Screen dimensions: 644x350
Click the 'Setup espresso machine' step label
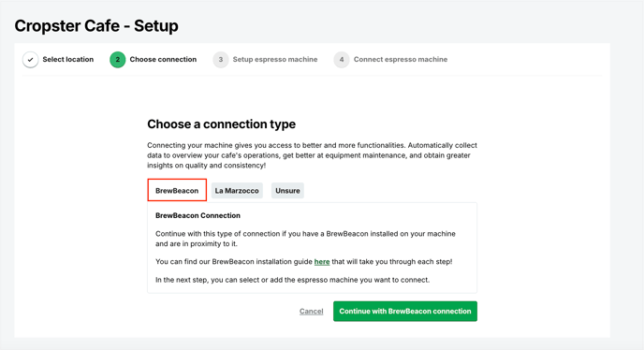pos(275,59)
